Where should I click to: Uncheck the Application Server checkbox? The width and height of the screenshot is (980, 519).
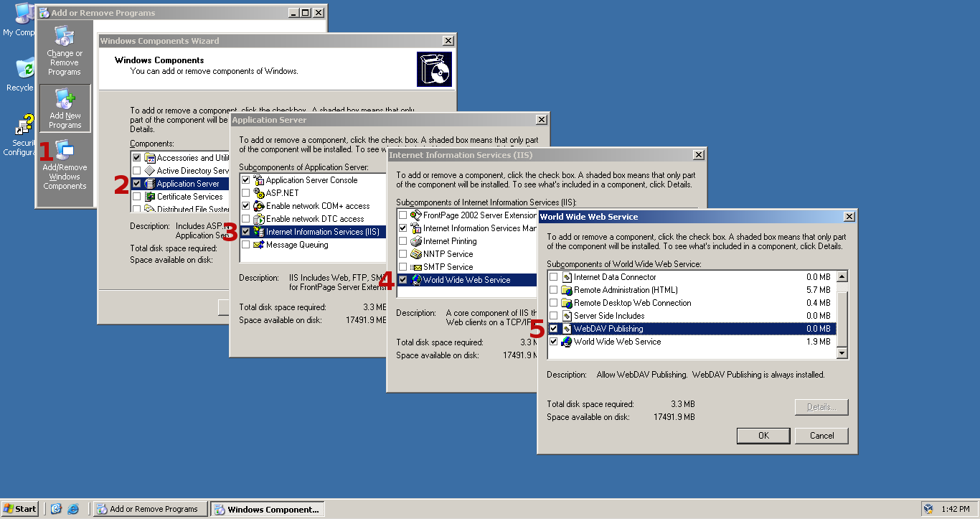click(x=137, y=184)
